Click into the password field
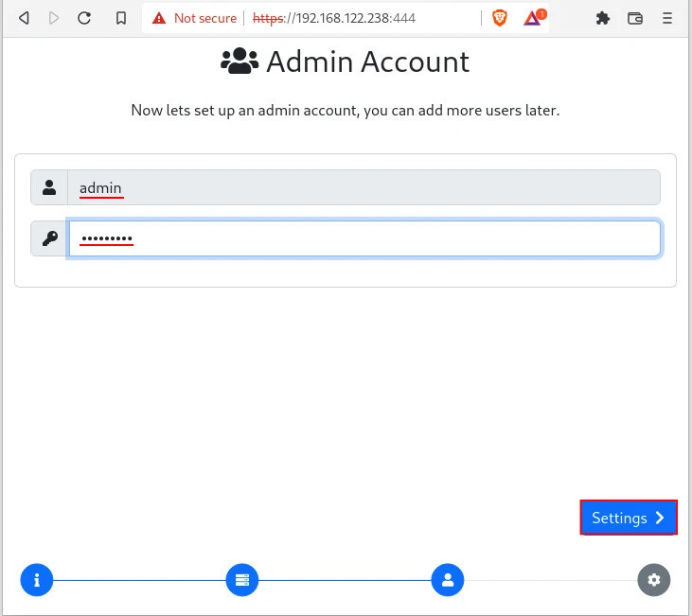Image resolution: width=692 pixels, height=616 pixels. [x=364, y=238]
